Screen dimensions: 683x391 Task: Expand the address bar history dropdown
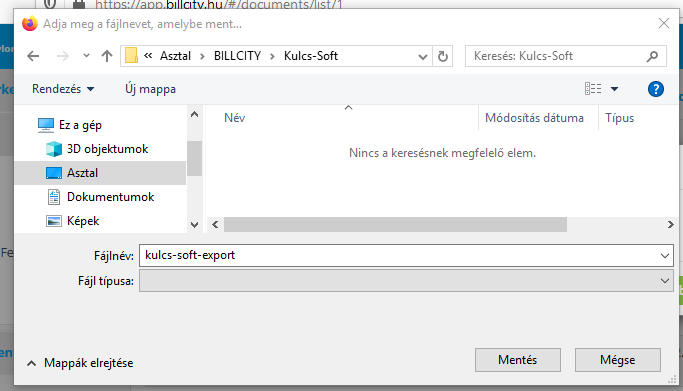click(x=423, y=57)
